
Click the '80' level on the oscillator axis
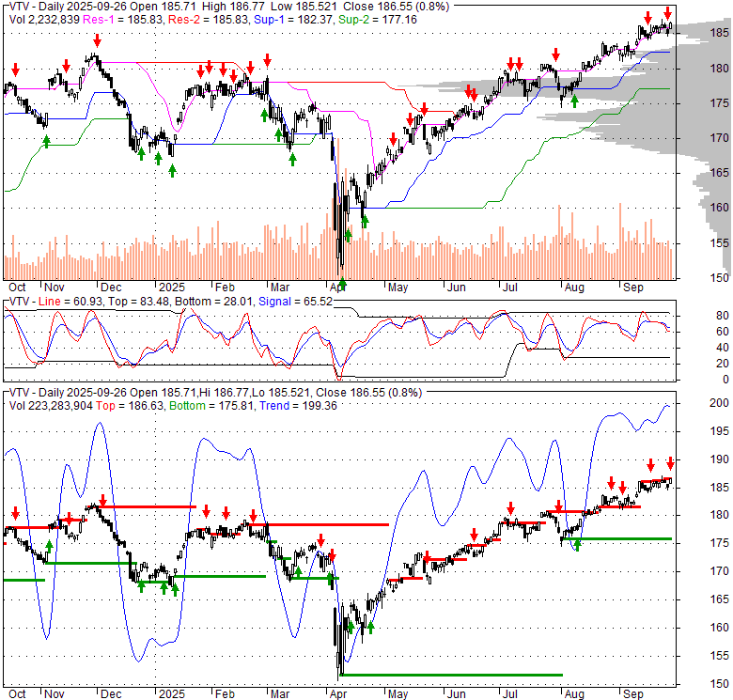(723, 316)
